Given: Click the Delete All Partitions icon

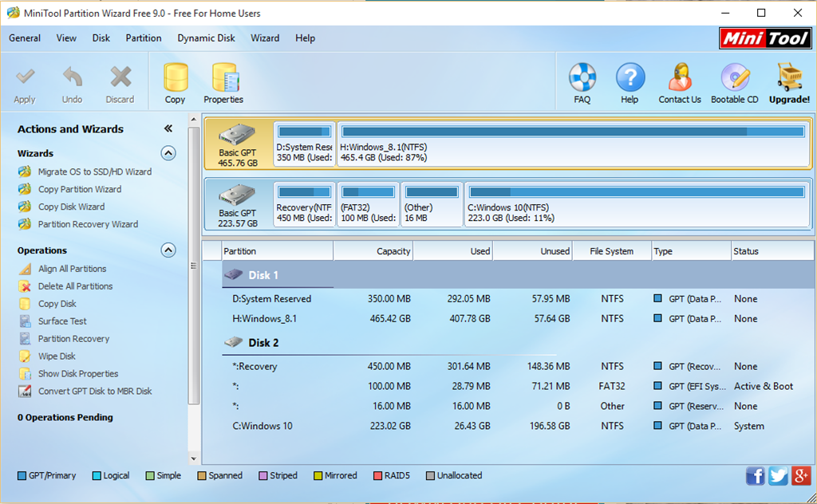Looking at the screenshot, I should click(25, 286).
